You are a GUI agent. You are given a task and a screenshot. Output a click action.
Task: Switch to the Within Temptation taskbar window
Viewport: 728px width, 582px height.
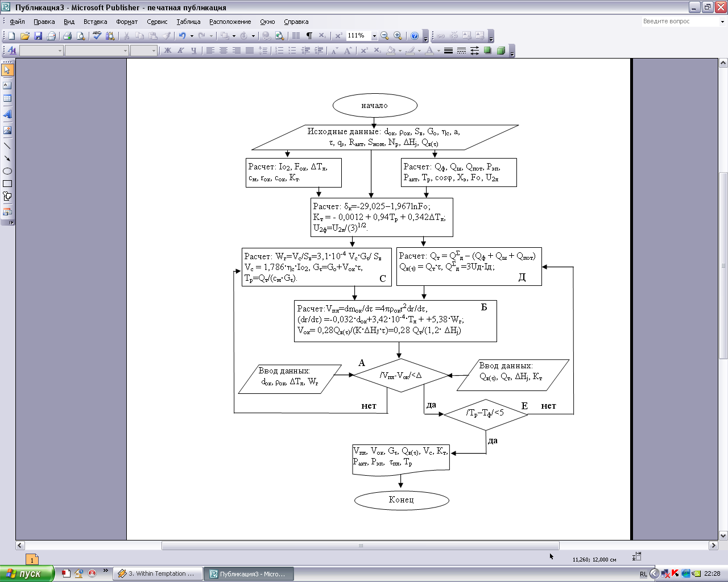coord(156,573)
